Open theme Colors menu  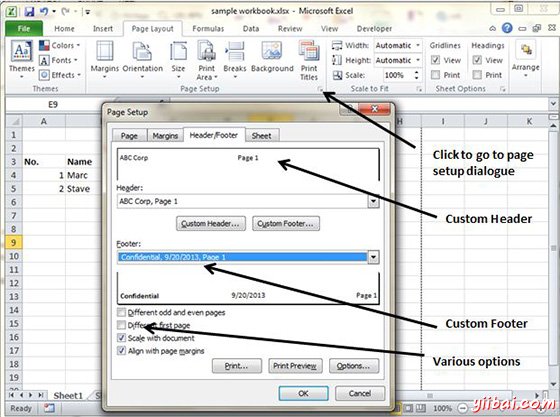click(x=59, y=45)
